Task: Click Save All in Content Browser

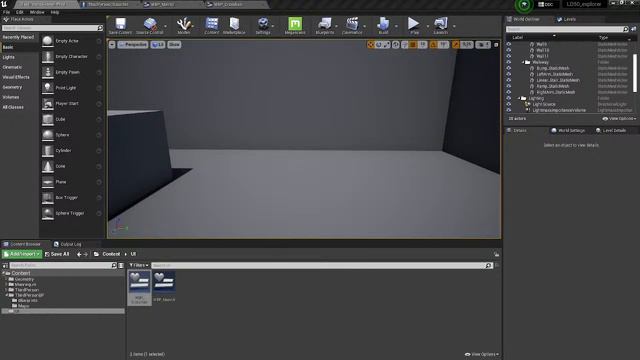Action: click(x=57, y=254)
